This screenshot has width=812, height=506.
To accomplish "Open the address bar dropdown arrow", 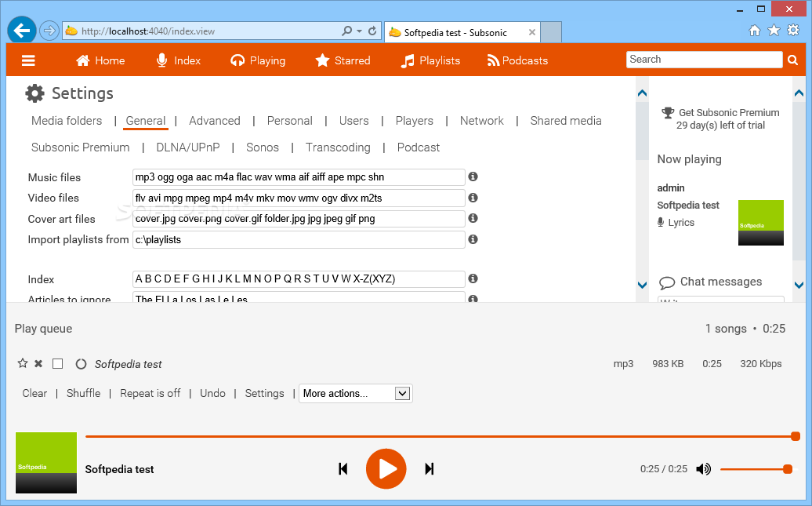I will [359, 31].
